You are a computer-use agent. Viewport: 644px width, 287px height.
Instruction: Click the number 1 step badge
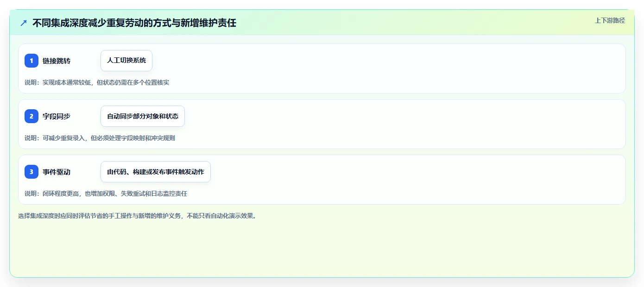[32, 61]
